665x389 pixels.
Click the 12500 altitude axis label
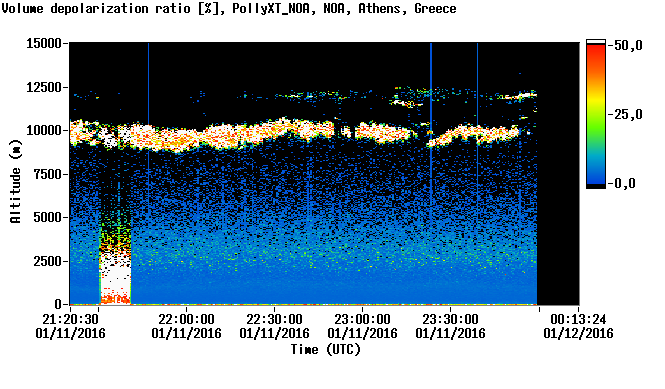(x=44, y=87)
